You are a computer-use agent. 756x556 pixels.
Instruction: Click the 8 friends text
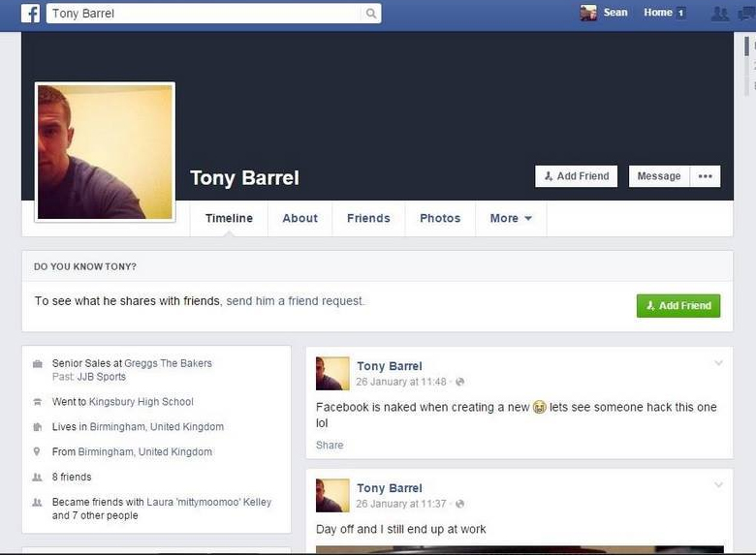pyautogui.click(x=72, y=477)
